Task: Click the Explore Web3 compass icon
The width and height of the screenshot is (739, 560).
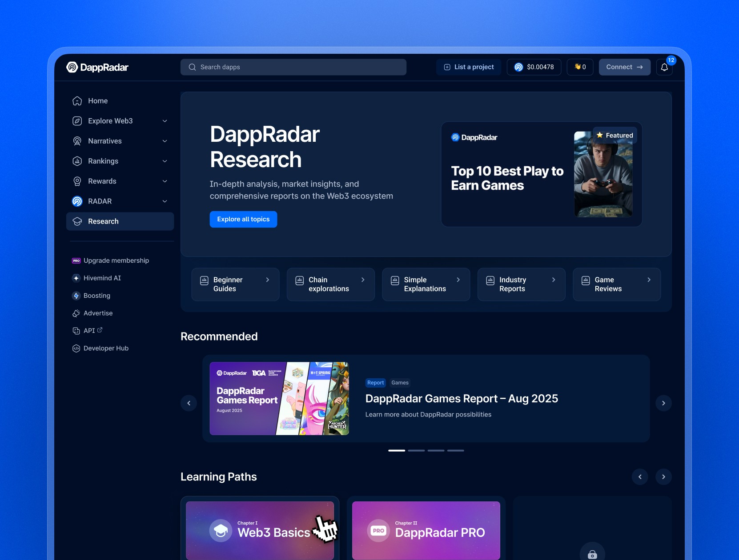Action: (x=77, y=121)
